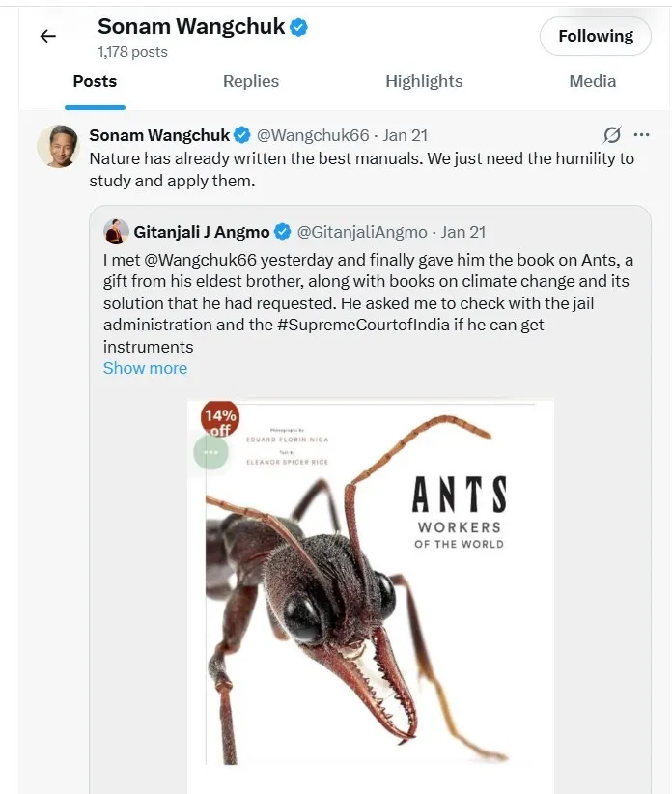Click the green ellipsis circle on the book image

point(210,452)
